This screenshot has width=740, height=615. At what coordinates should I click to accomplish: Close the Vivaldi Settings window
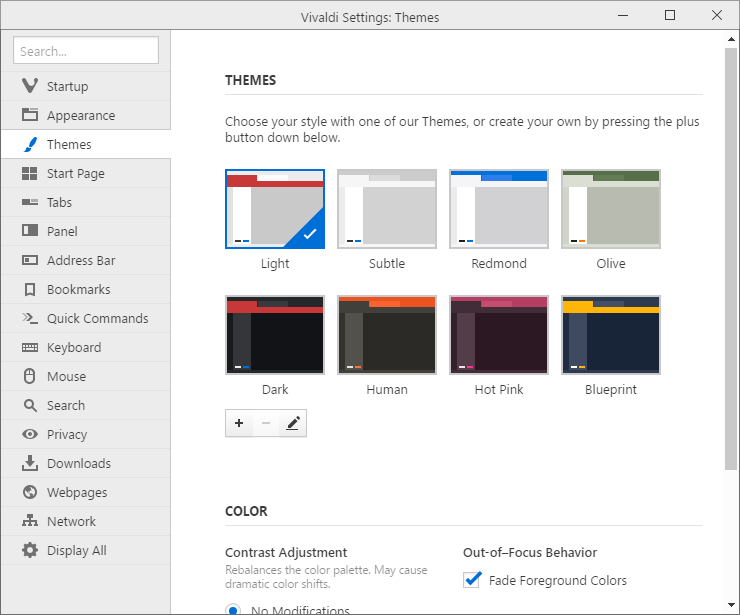point(716,15)
